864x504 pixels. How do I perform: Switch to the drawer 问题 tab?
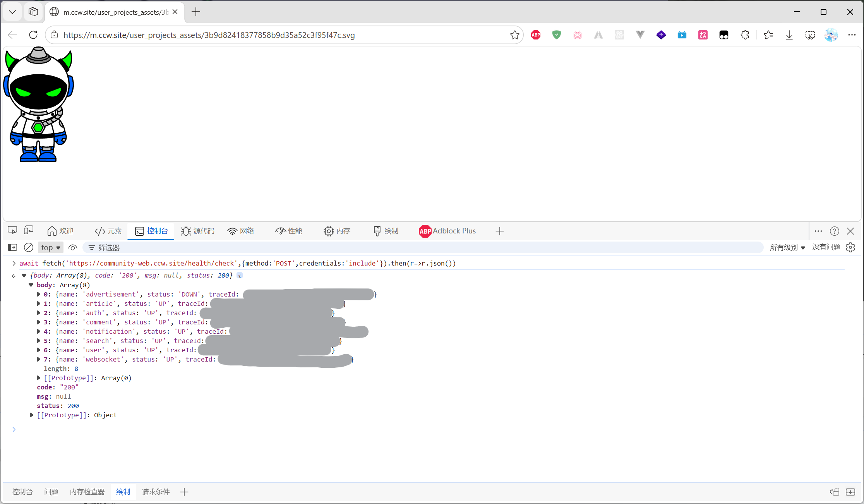(x=51, y=492)
